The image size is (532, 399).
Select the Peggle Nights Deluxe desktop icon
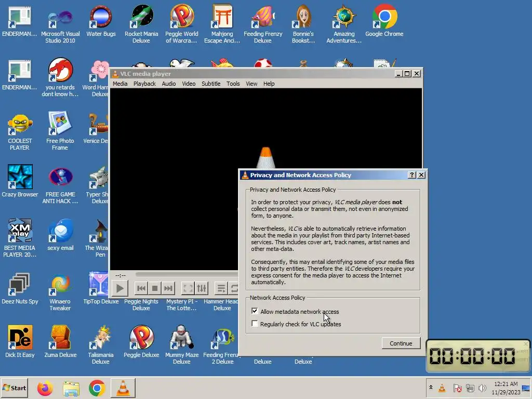point(141,304)
